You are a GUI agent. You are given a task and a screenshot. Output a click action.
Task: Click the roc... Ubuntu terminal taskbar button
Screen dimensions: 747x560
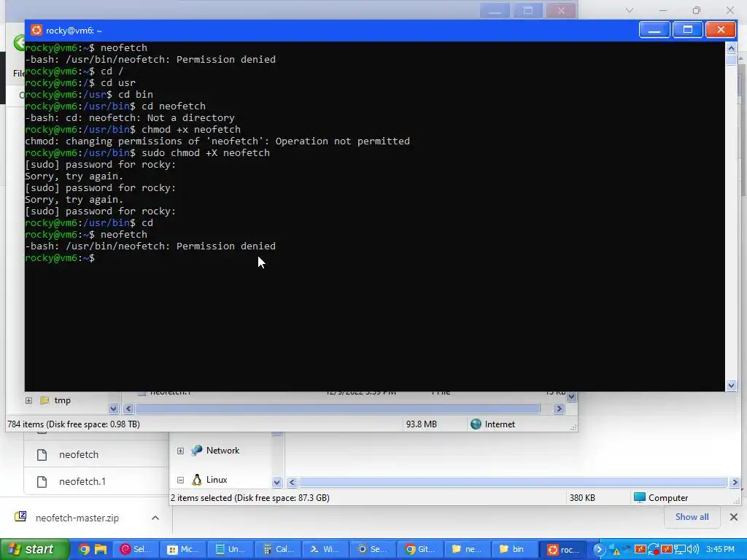pyautogui.click(x=562, y=549)
